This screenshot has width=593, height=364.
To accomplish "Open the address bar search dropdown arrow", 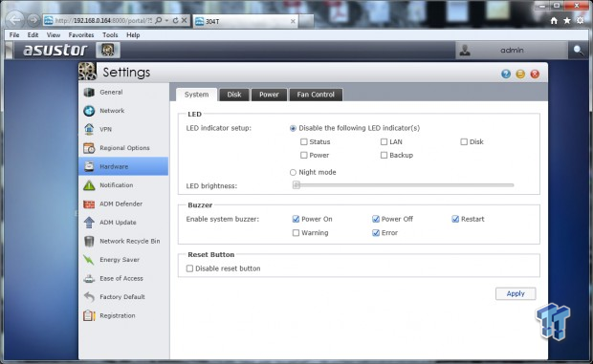I will pyautogui.click(x=166, y=20).
